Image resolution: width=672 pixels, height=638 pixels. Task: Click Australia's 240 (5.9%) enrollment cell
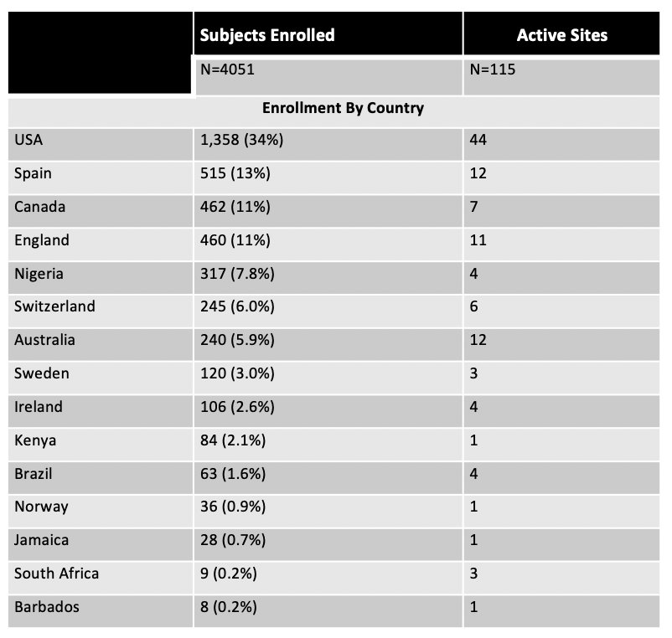328,345
